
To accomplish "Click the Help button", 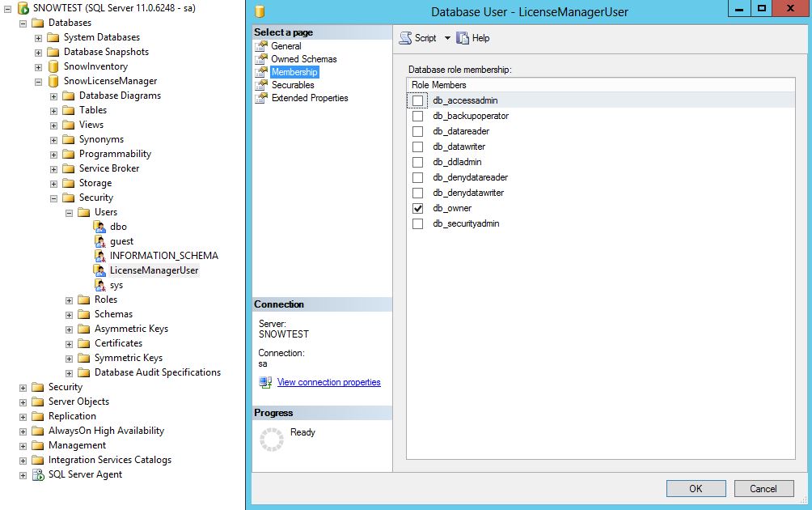I will (x=473, y=38).
